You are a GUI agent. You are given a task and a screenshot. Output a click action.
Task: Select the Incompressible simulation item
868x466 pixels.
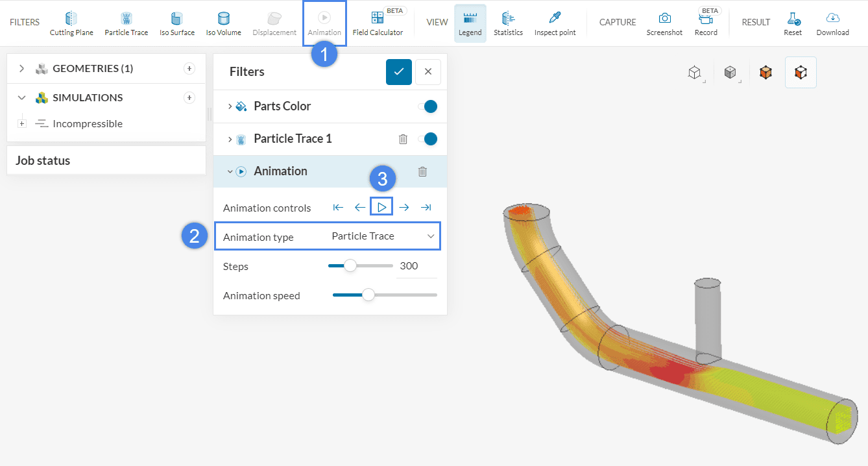87,124
